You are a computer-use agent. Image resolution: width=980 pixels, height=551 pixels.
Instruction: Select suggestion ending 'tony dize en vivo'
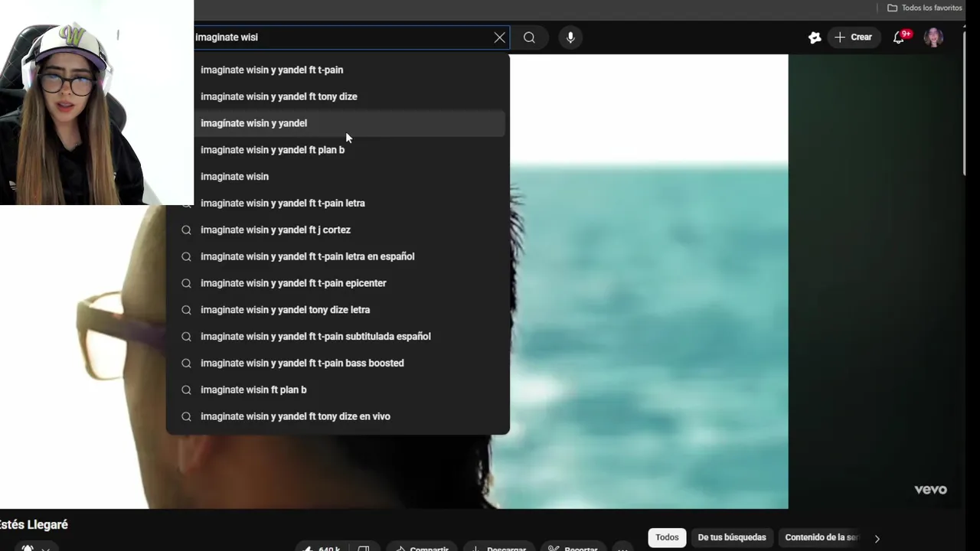point(338,416)
